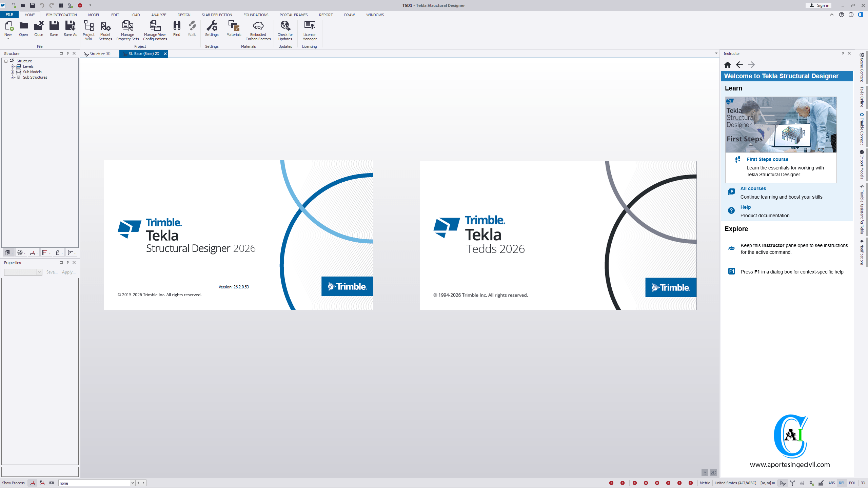The width and height of the screenshot is (868, 488).
Task: Open the loadcase dropdown showing none
Action: [133, 483]
